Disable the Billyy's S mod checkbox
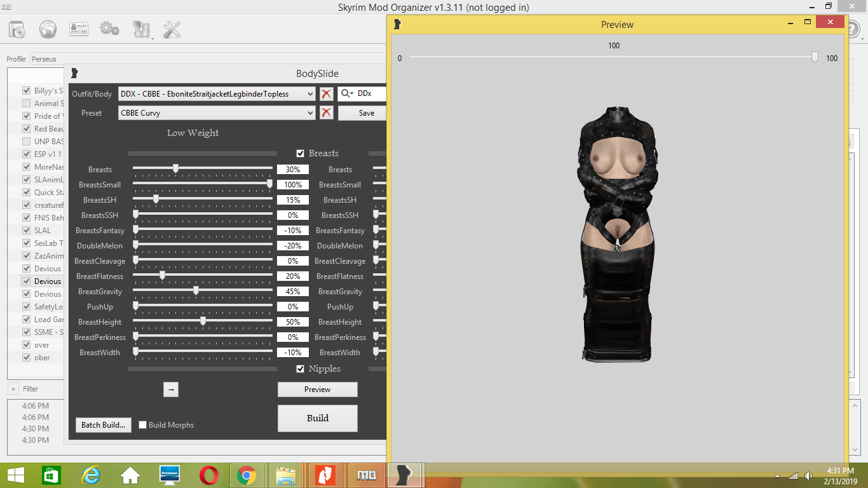 (26, 91)
